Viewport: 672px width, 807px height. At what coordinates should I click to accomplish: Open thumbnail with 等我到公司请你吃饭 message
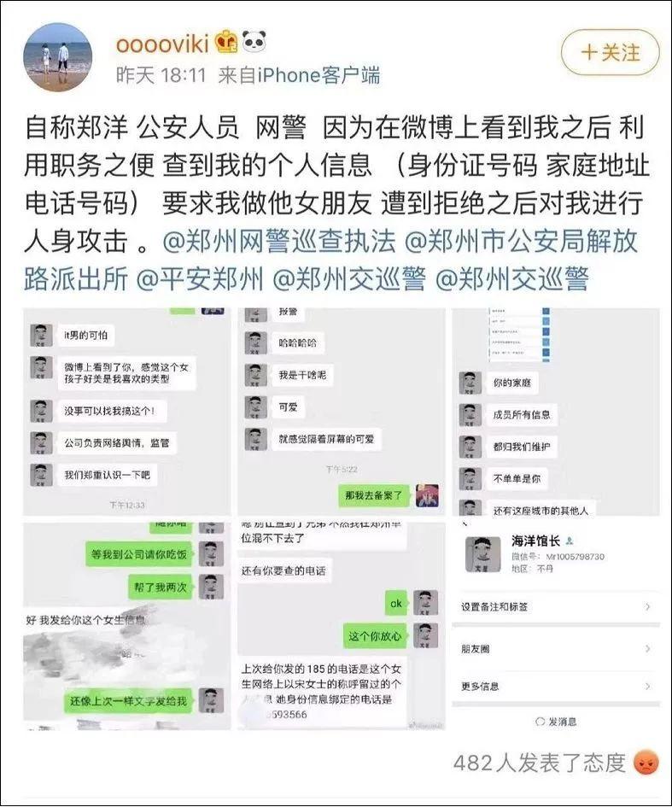click(126, 626)
